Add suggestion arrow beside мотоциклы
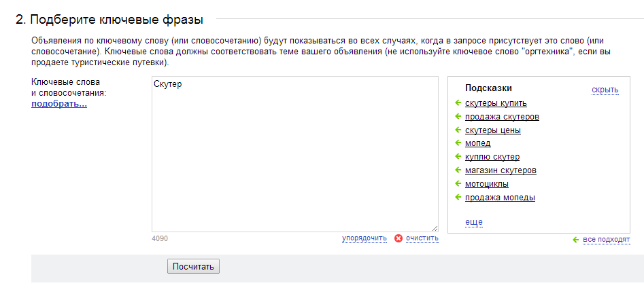 458,183
